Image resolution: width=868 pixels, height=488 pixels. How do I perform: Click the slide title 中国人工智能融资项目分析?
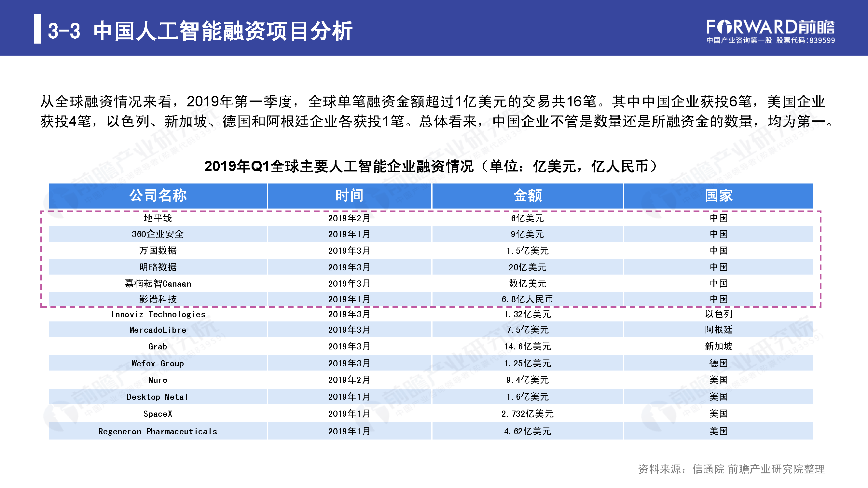pos(223,31)
